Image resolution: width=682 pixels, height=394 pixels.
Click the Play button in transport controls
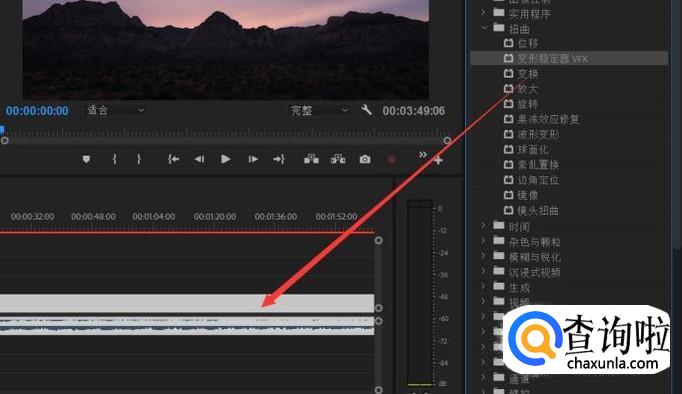(x=225, y=159)
